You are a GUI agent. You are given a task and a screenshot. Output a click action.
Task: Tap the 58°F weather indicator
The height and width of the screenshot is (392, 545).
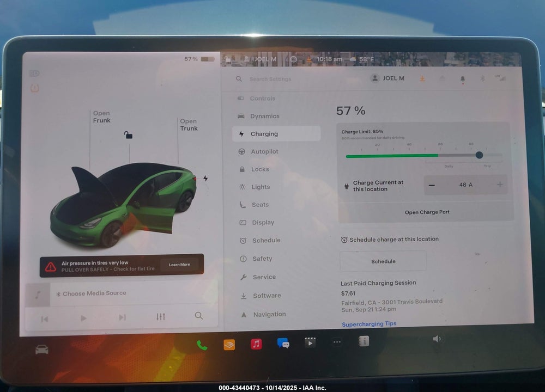pos(362,59)
